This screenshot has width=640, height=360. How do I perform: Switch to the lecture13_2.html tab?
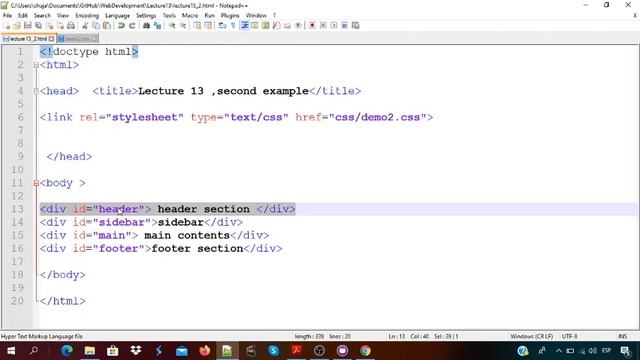pos(28,39)
